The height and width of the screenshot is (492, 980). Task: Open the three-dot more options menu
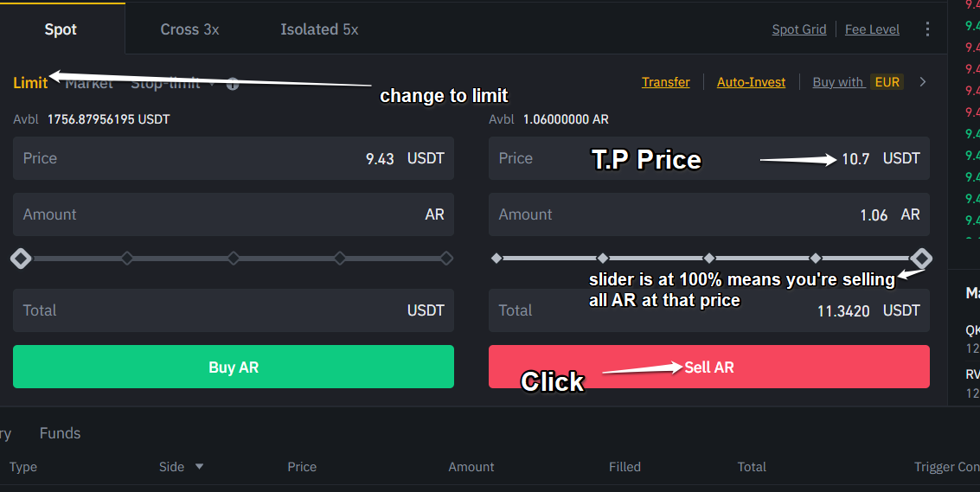pyautogui.click(x=927, y=29)
